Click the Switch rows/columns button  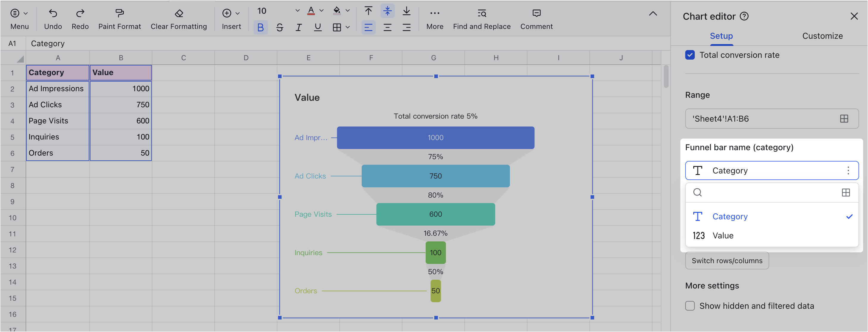click(727, 260)
